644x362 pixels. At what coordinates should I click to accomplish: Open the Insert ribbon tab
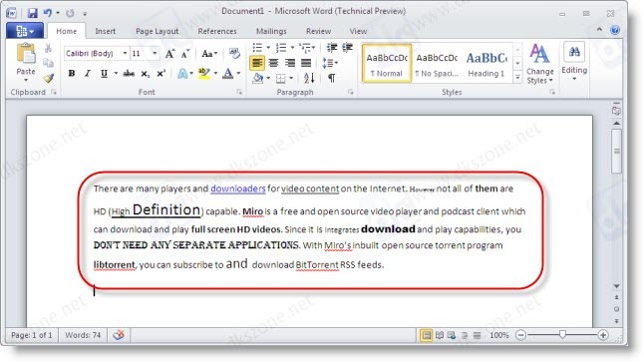tap(105, 31)
